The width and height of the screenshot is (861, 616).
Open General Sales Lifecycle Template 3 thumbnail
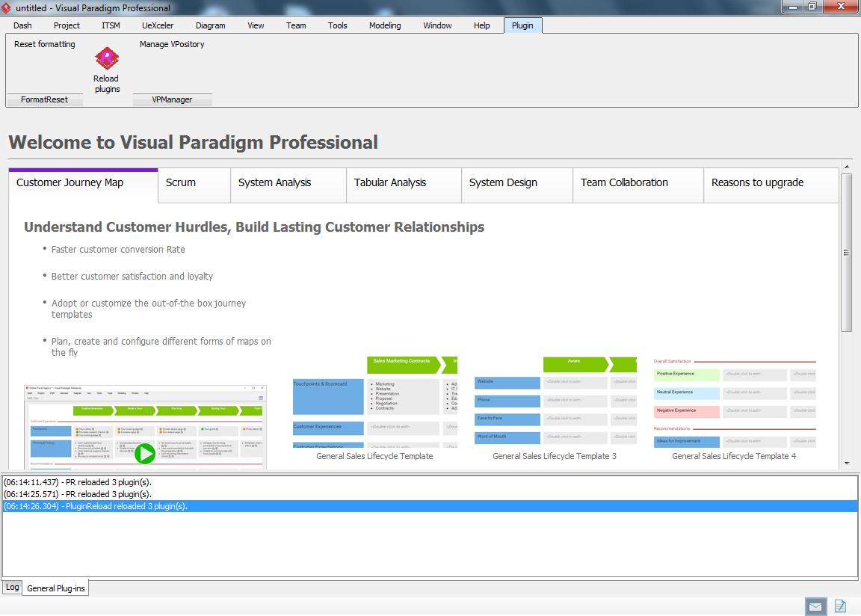coord(555,401)
